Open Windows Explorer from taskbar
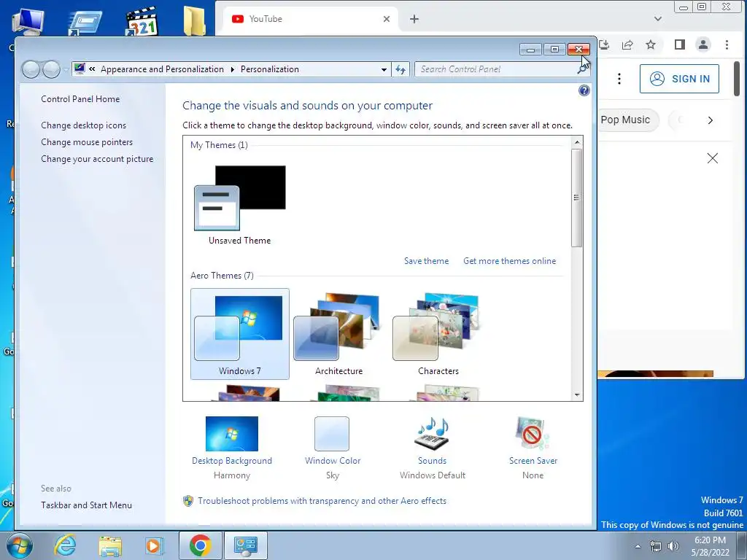 point(110,545)
